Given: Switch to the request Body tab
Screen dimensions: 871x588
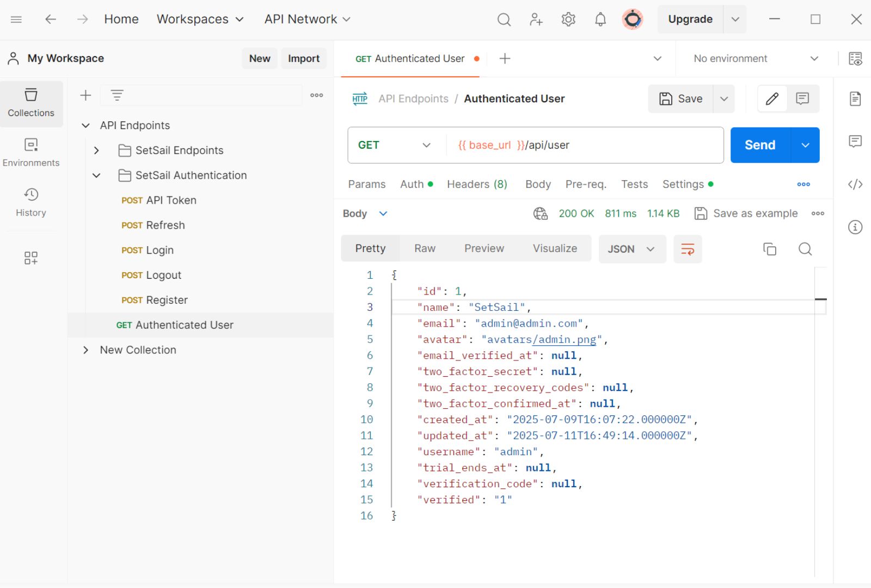Looking at the screenshot, I should [538, 184].
